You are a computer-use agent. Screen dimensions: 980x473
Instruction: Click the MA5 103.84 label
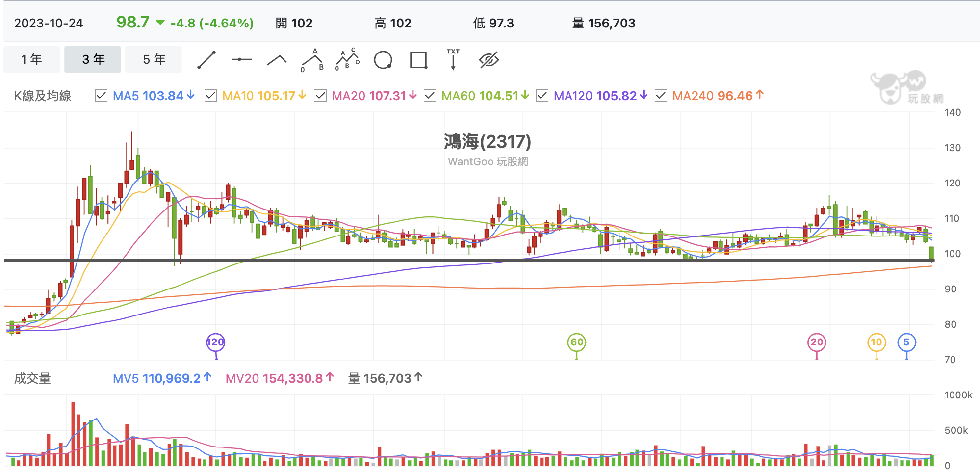[154, 96]
